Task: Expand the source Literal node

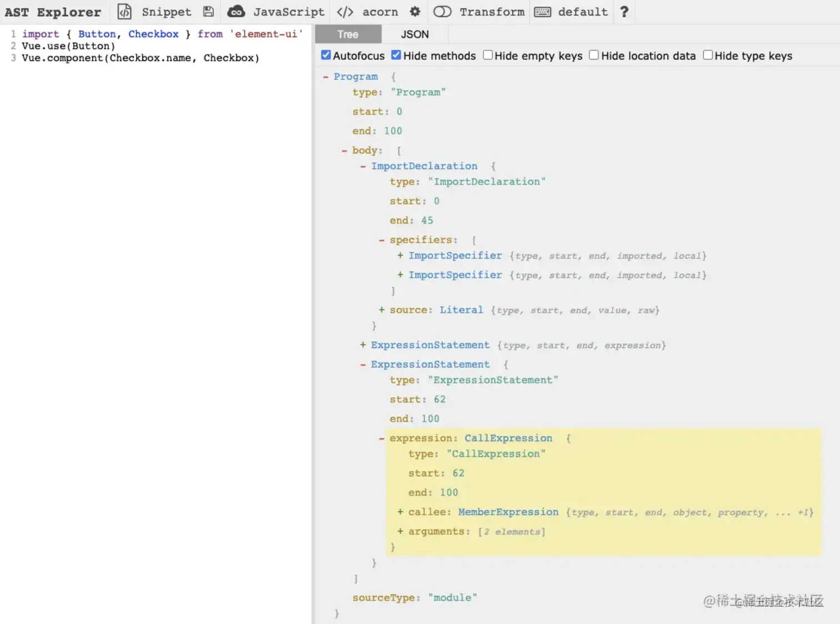Action: coord(382,310)
